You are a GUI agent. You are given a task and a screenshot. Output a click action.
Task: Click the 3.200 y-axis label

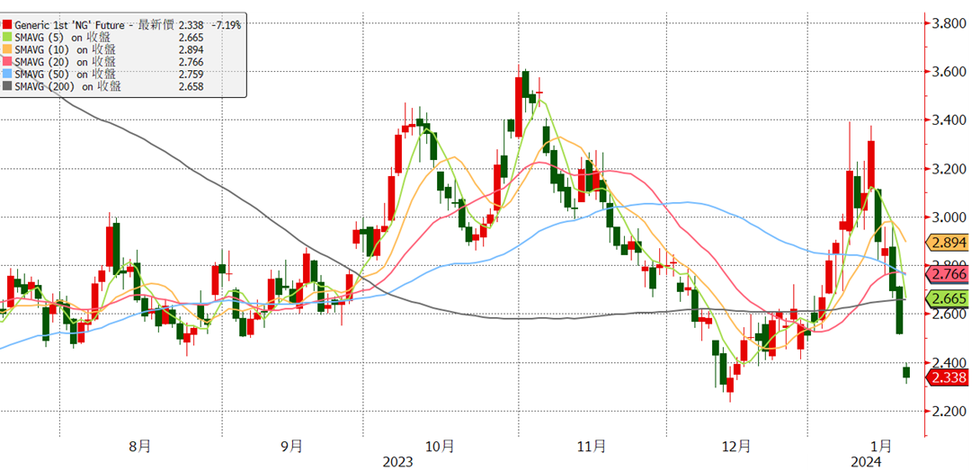[950, 169]
